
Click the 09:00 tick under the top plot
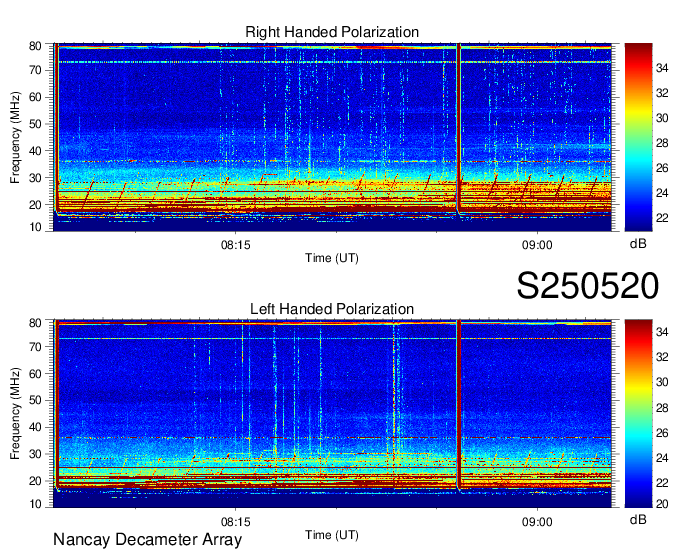pos(537,245)
